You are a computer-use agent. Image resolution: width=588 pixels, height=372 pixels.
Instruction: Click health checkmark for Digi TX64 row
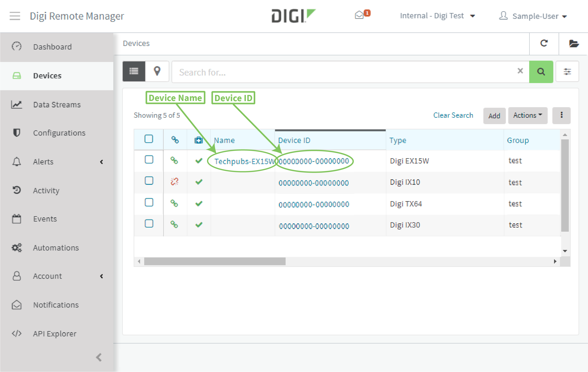[x=199, y=203]
